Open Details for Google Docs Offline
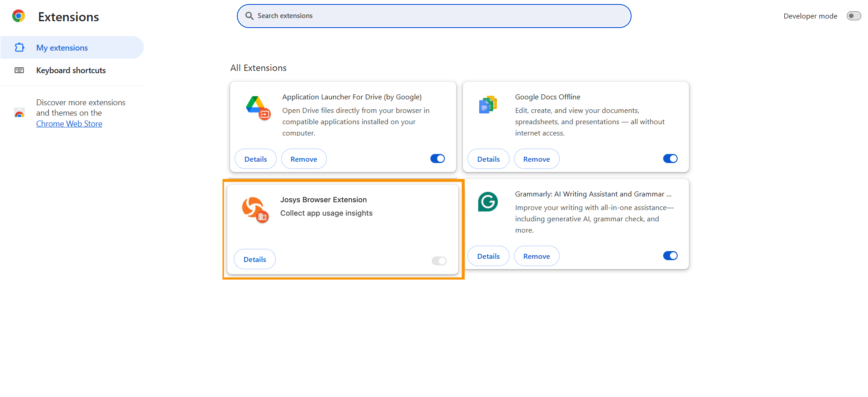Screen dimensions: 868x397 [x=488, y=159]
